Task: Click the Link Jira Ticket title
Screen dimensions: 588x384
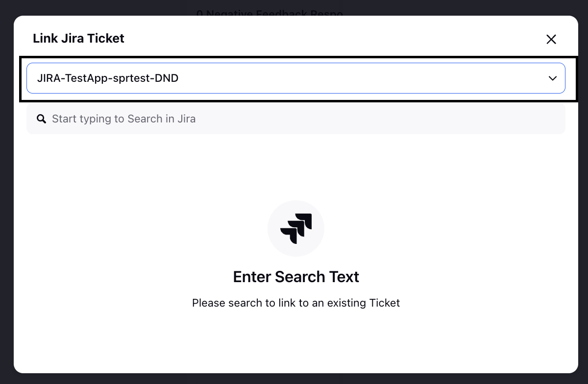Action: (x=78, y=38)
